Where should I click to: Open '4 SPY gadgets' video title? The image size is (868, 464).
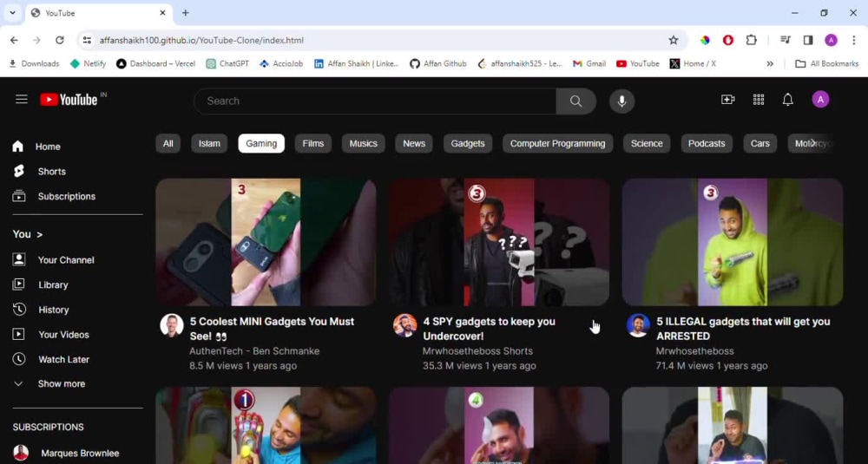click(x=489, y=329)
